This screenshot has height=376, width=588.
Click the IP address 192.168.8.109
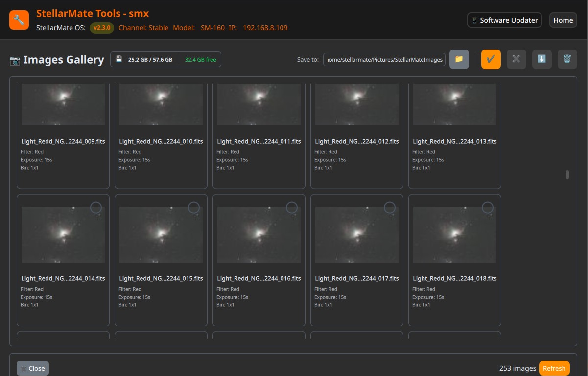[265, 28]
